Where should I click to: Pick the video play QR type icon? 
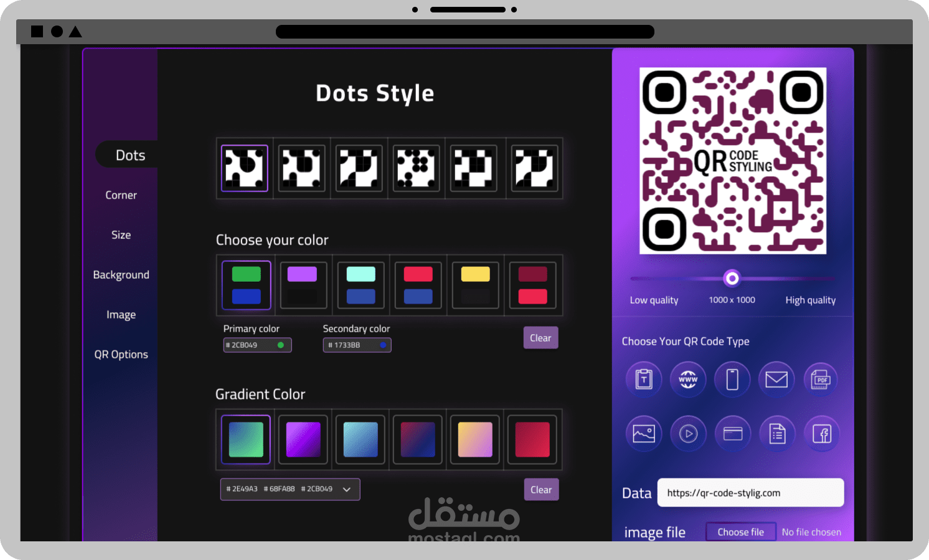tap(688, 433)
